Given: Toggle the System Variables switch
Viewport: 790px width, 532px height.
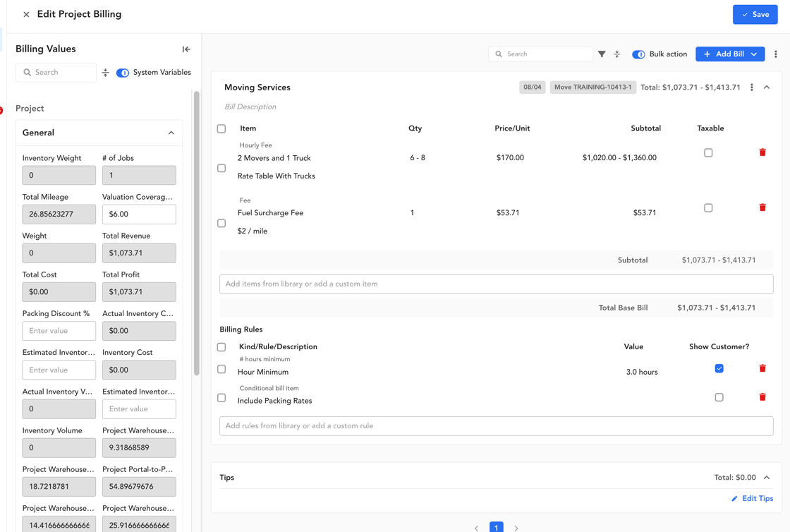Looking at the screenshot, I should pyautogui.click(x=123, y=73).
